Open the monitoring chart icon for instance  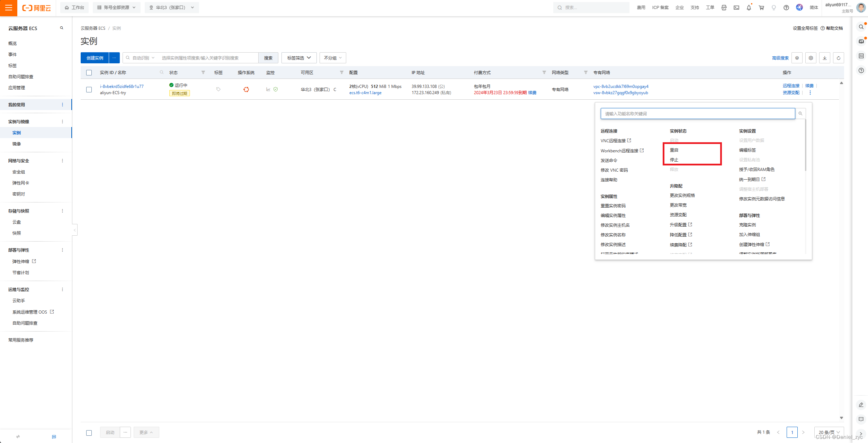pos(268,89)
